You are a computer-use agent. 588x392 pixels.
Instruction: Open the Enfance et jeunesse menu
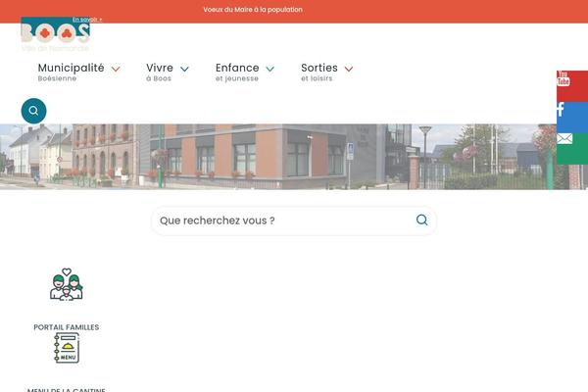tap(237, 72)
